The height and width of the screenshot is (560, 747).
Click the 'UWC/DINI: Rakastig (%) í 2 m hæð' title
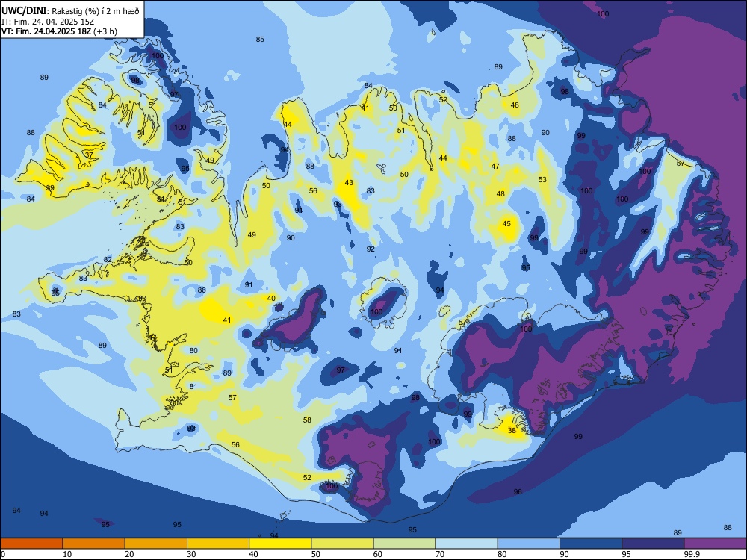point(70,10)
